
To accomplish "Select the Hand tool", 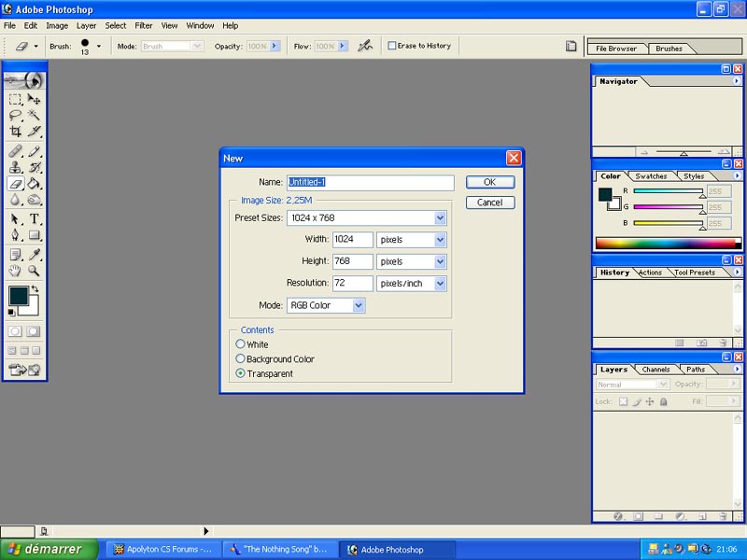I will coord(15,271).
